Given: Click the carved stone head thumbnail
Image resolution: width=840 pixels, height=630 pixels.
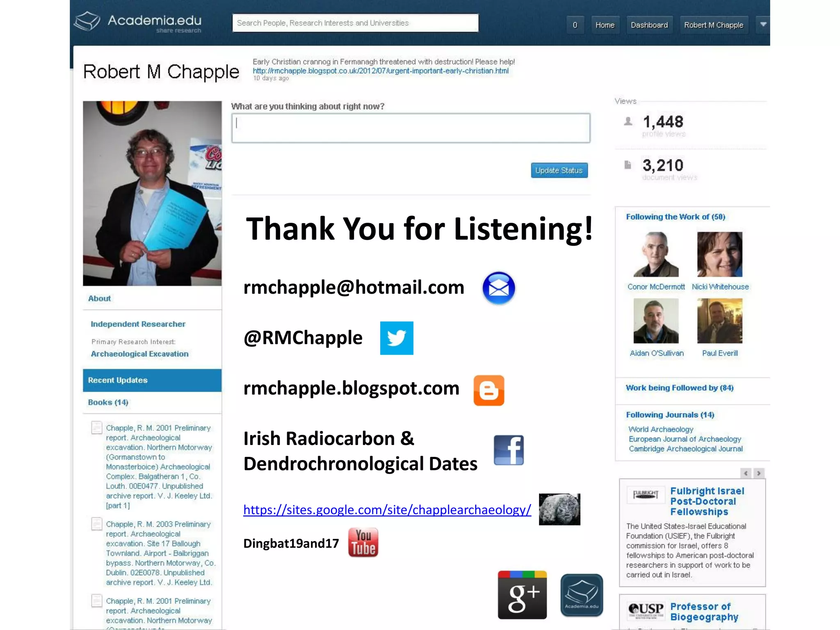Looking at the screenshot, I should pyautogui.click(x=559, y=509).
